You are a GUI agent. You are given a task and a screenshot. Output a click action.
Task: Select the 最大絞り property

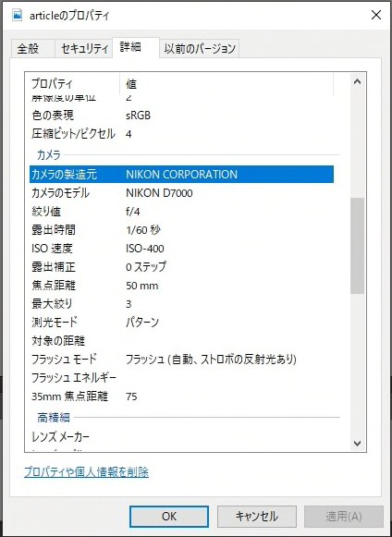pyautogui.click(x=52, y=304)
